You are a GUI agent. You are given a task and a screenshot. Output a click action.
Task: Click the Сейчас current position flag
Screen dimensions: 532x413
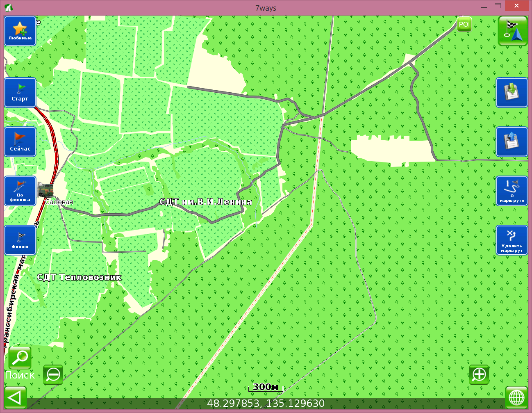(x=20, y=142)
